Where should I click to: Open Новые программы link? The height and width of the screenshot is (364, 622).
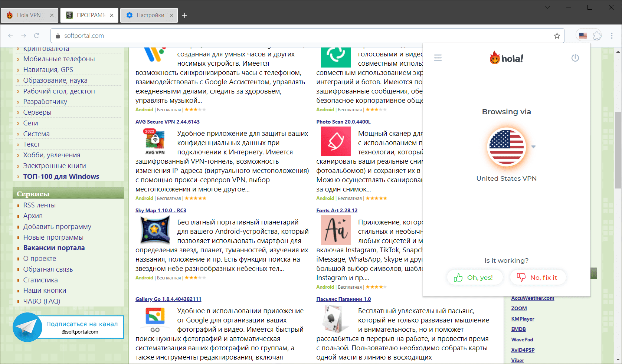tap(53, 237)
